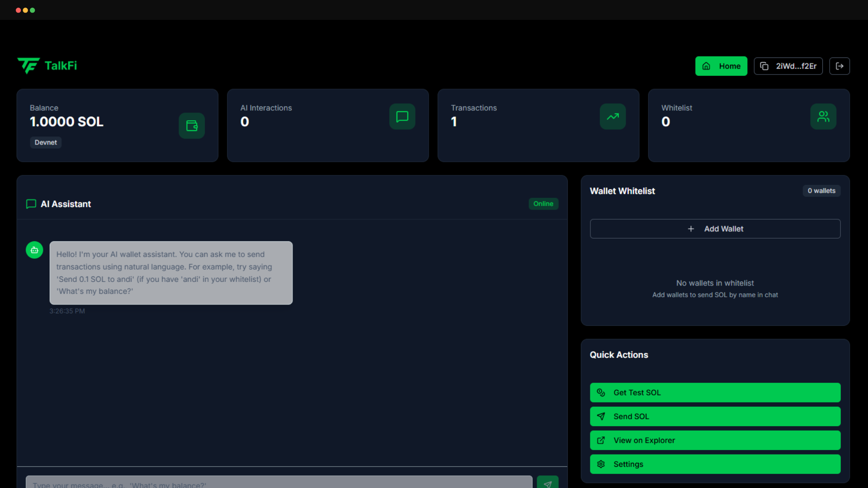Image resolution: width=868 pixels, height=488 pixels.
Task: Click the TalkFi logo icon
Action: click(x=28, y=66)
